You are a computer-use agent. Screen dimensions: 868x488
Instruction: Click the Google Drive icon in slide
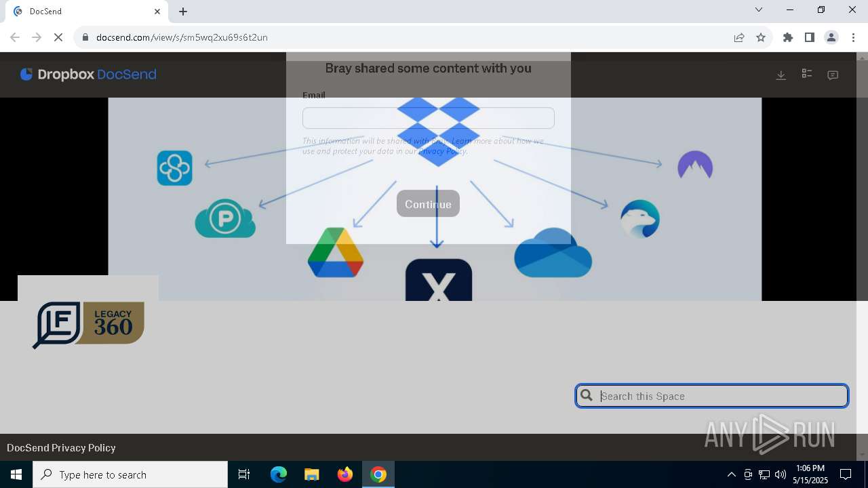coord(336,253)
